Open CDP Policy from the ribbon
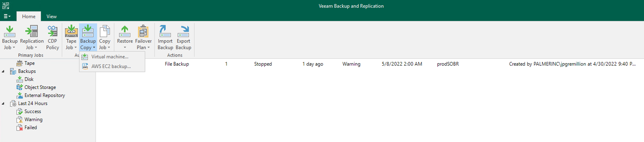The image size is (644, 142). (x=52, y=37)
